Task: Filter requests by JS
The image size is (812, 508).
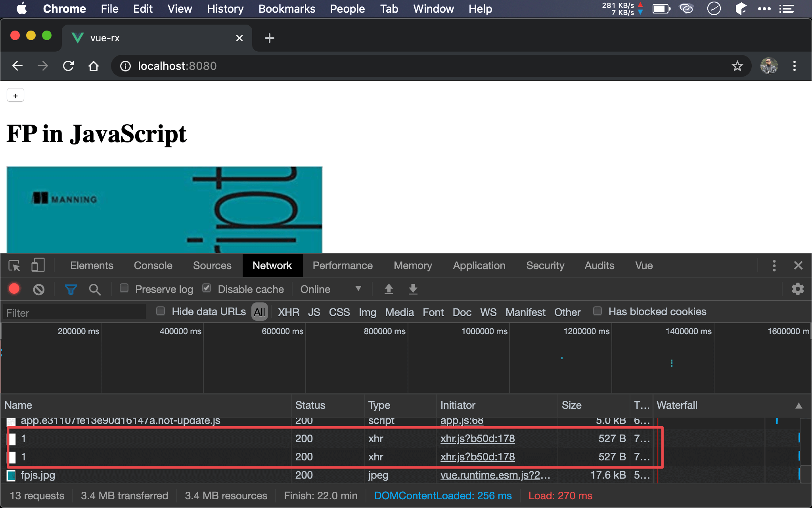Action: click(x=314, y=312)
